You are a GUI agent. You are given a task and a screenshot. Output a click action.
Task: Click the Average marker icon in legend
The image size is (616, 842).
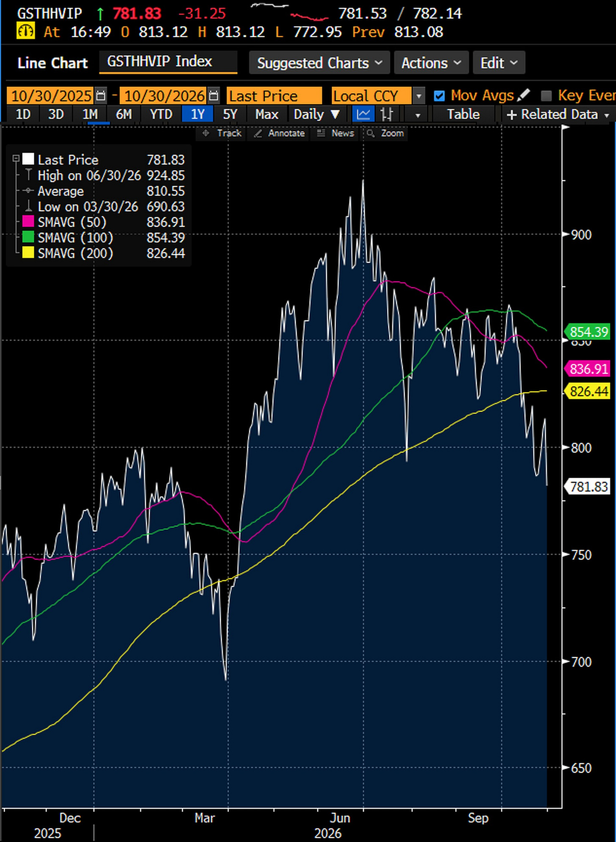coord(28,191)
